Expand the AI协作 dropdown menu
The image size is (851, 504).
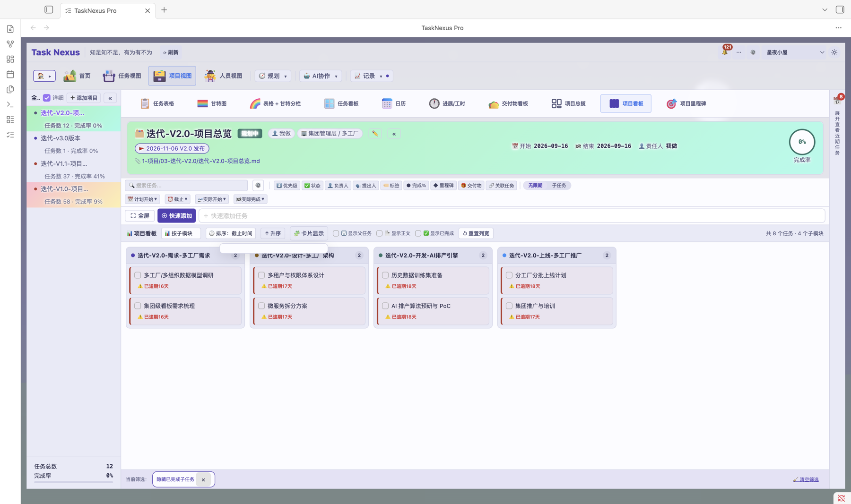pyautogui.click(x=321, y=76)
